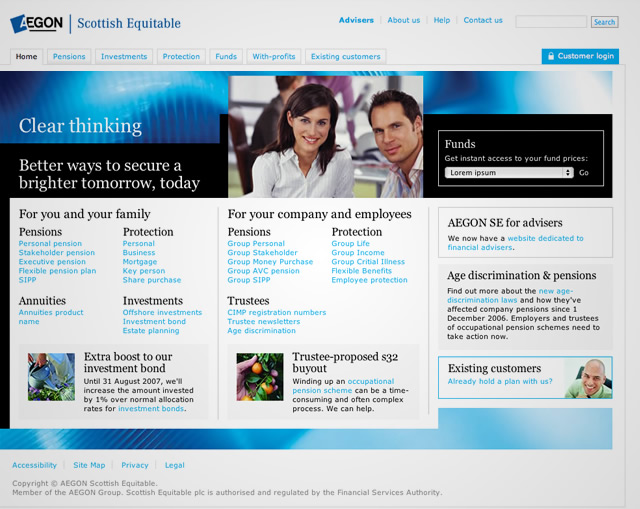Open Group Personal pension link
Screen dimensions: 640x509
point(256,243)
